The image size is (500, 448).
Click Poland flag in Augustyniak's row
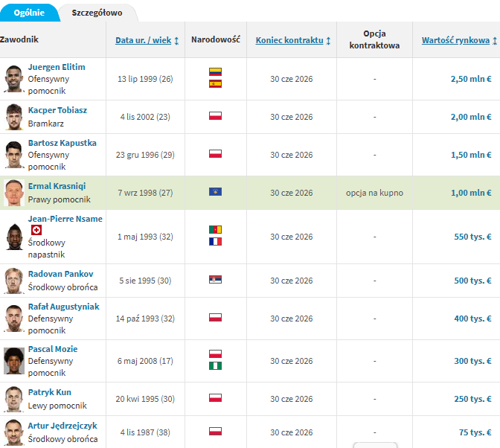(x=215, y=318)
